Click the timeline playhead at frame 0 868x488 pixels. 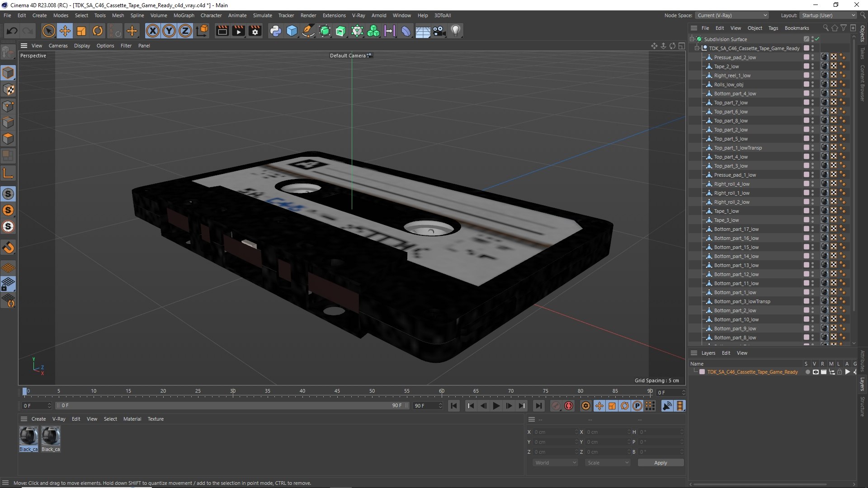tap(25, 391)
